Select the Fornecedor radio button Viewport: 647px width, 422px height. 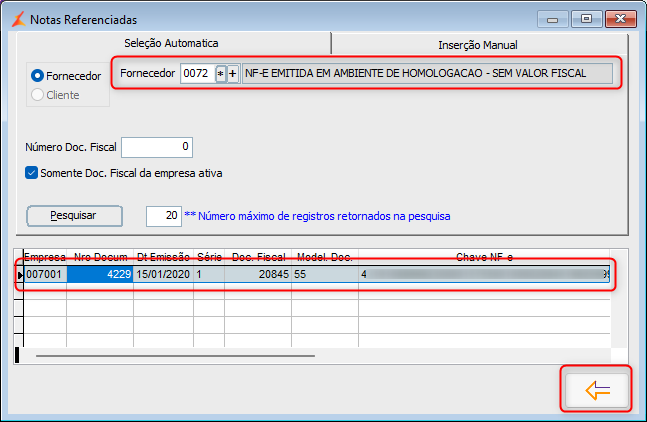tap(37, 75)
